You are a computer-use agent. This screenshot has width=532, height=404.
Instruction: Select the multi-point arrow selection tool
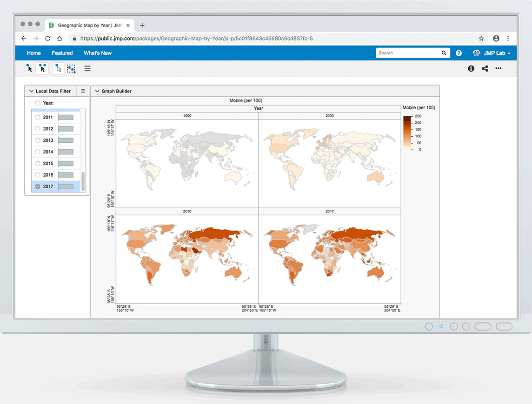[42, 68]
